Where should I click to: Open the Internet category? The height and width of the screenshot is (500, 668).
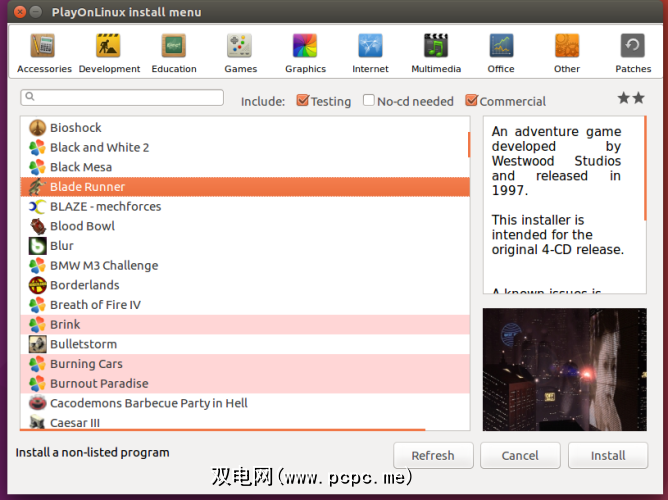point(370,53)
